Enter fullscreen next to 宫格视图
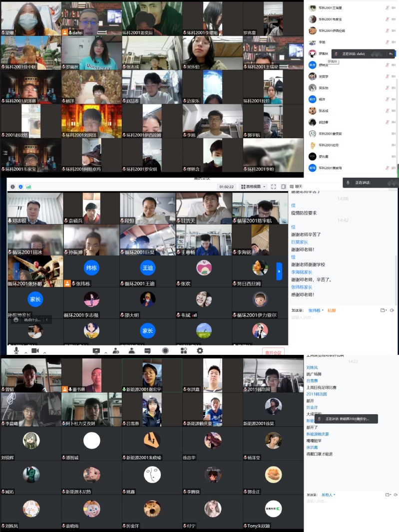Viewport: 399px width, 532px height. 273,187
